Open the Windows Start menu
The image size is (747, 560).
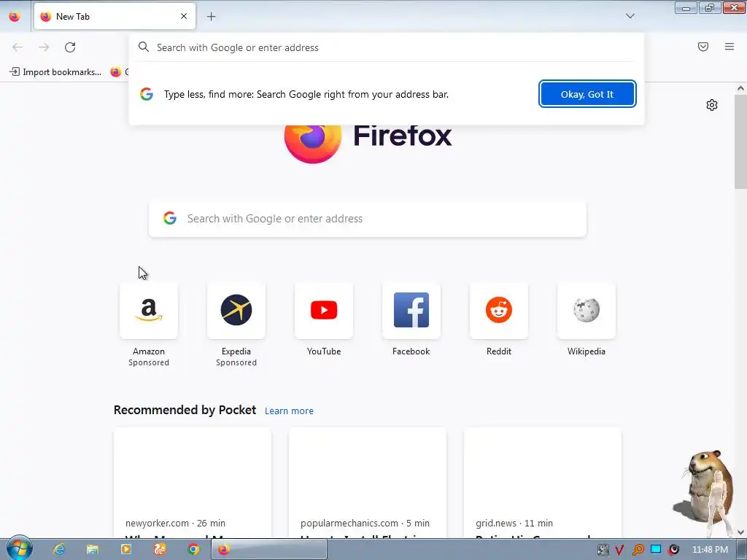coord(19,548)
